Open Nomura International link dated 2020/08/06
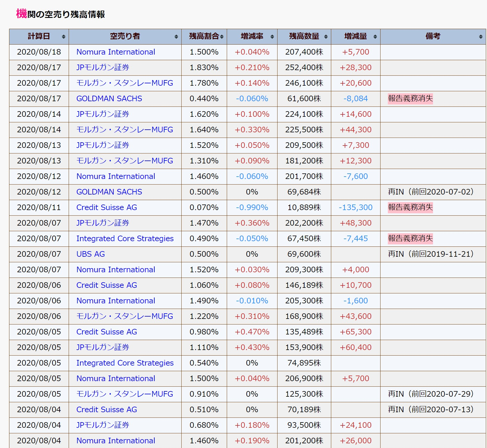This screenshot has height=448, width=487. 116,301
